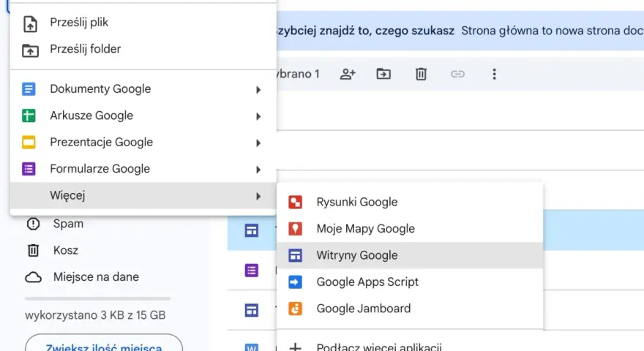
Task: Click the Google Apps Script arrow icon
Action: (x=296, y=282)
